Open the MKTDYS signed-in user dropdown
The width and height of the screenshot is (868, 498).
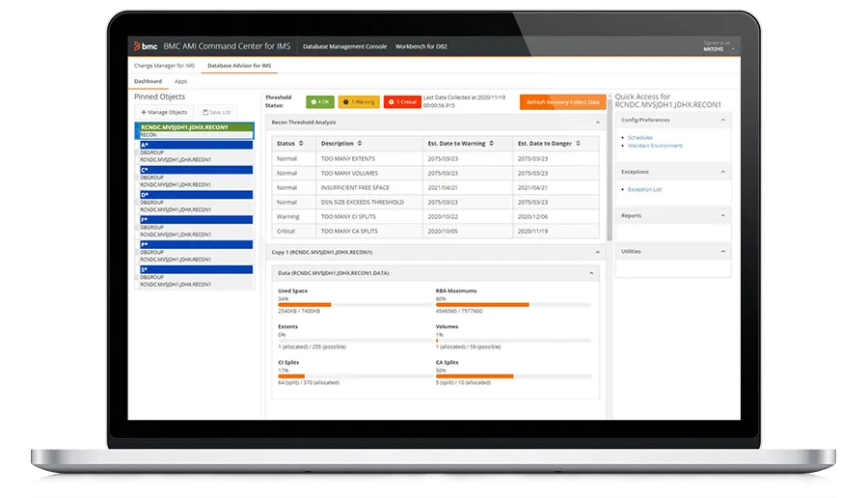719,46
